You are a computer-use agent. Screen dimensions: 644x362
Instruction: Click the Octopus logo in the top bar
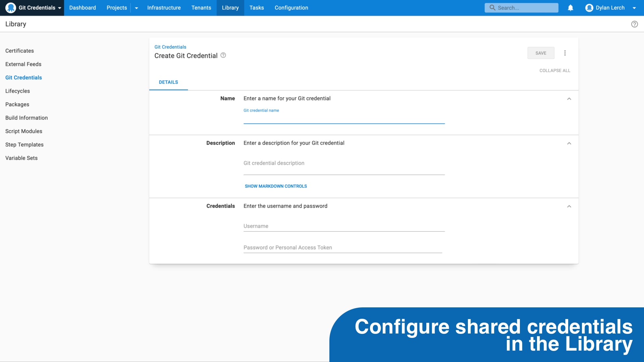10,7
